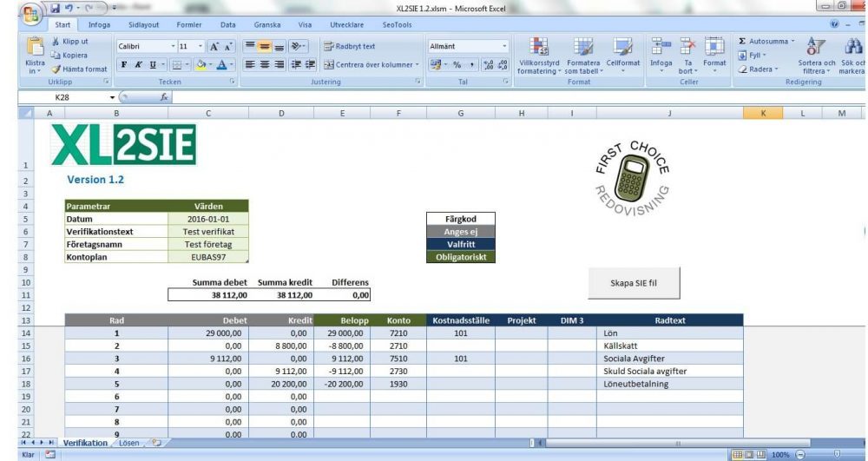Open the Fyll dropdown
The width and height of the screenshot is (868, 461).
tap(753, 56)
